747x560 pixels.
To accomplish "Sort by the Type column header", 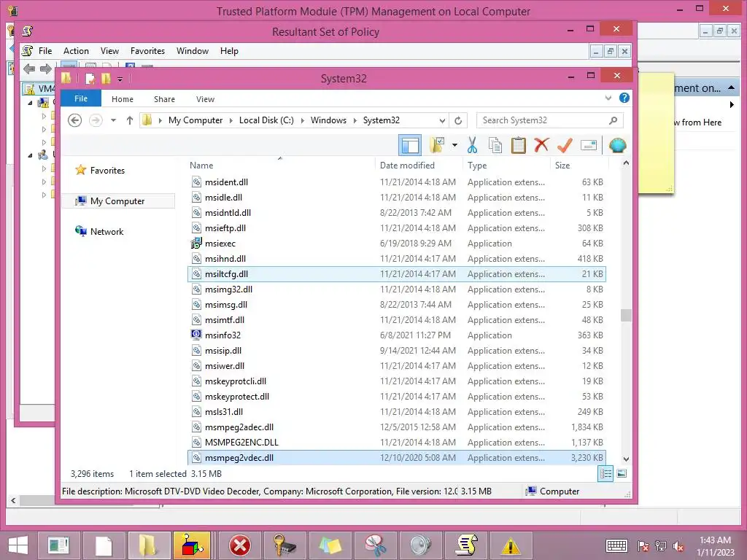I will click(477, 166).
